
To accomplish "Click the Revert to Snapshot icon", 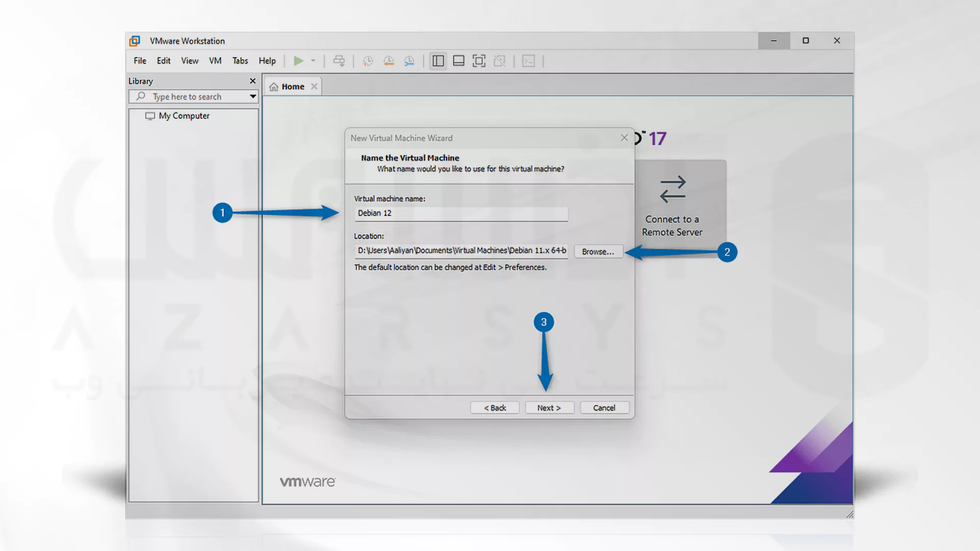I will tap(389, 61).
